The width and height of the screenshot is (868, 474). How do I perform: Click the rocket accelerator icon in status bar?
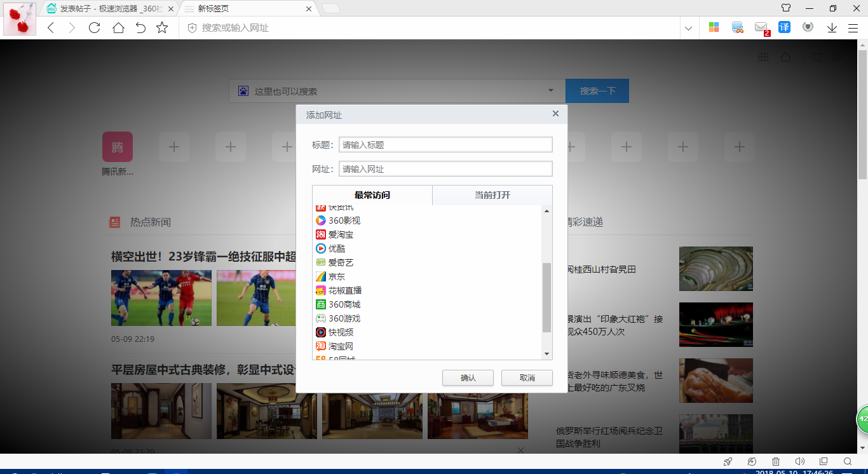728,461
